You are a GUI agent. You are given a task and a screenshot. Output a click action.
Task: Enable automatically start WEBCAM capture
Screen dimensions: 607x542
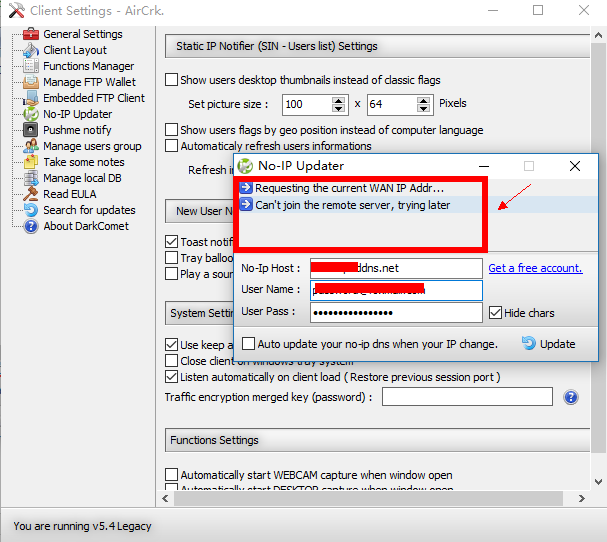coord(171,475)
